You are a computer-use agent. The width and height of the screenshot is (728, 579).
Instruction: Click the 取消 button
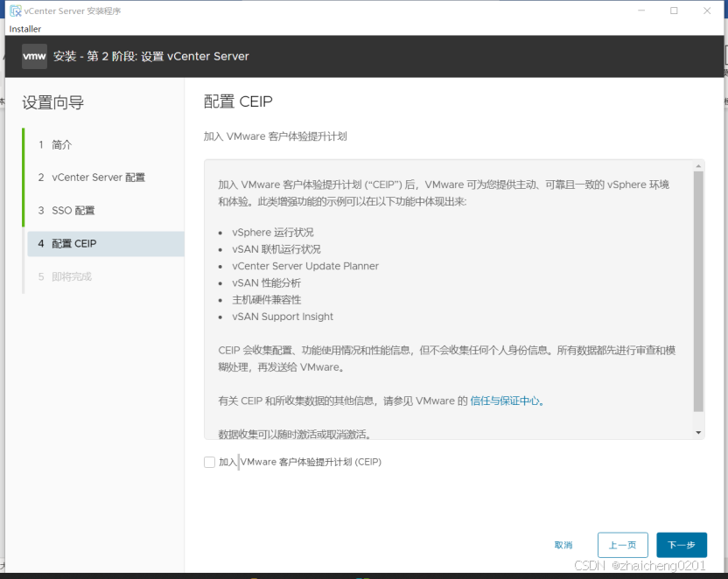[563, 545]
